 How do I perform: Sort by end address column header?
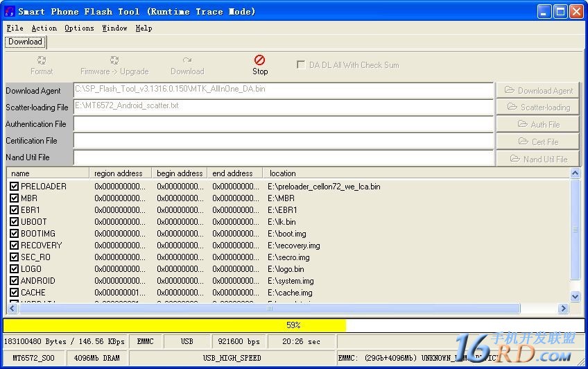235,173
